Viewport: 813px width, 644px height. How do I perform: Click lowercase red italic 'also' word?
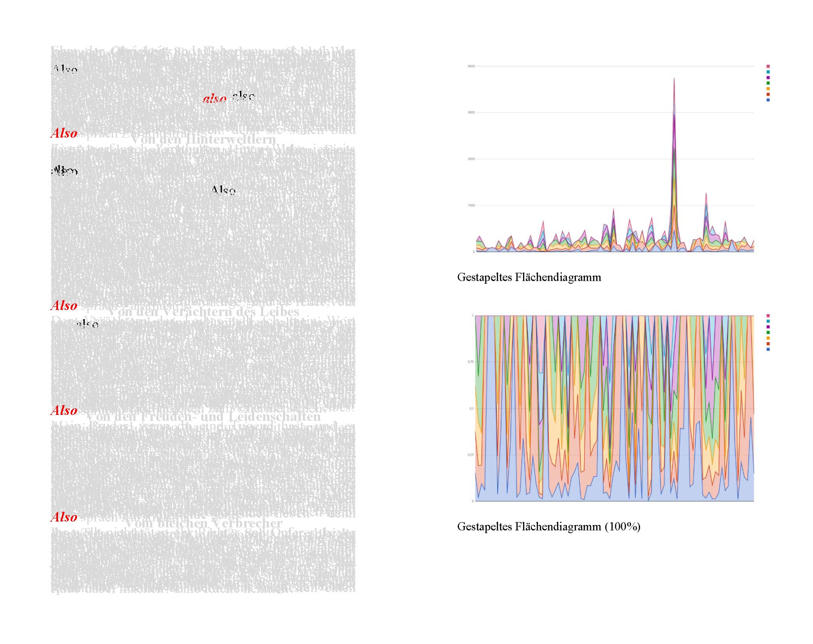tap(215, 99)
